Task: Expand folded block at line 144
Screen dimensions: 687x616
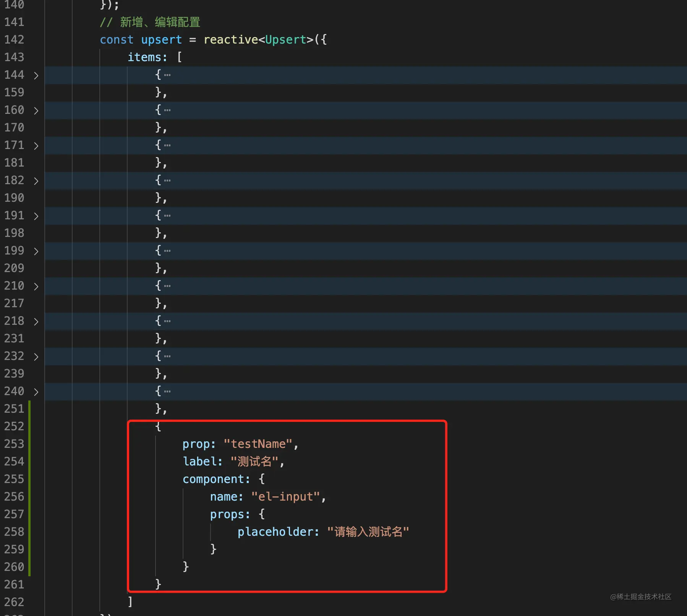Action: (x=36, y=75)
